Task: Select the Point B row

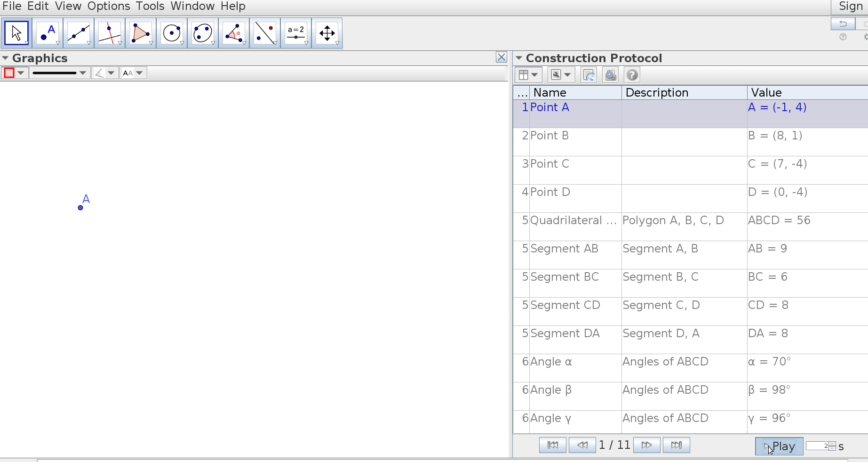Action: (x=691, y=142)
